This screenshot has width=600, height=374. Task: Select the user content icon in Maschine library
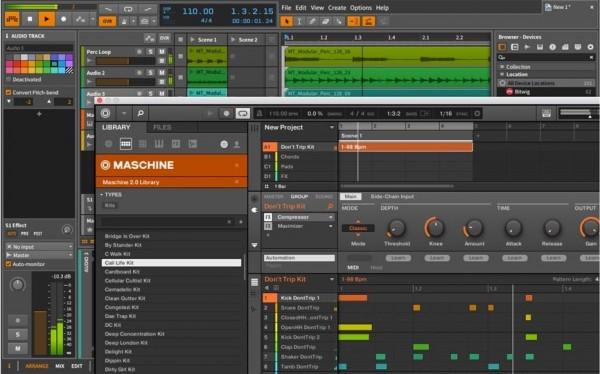point(237,144)
